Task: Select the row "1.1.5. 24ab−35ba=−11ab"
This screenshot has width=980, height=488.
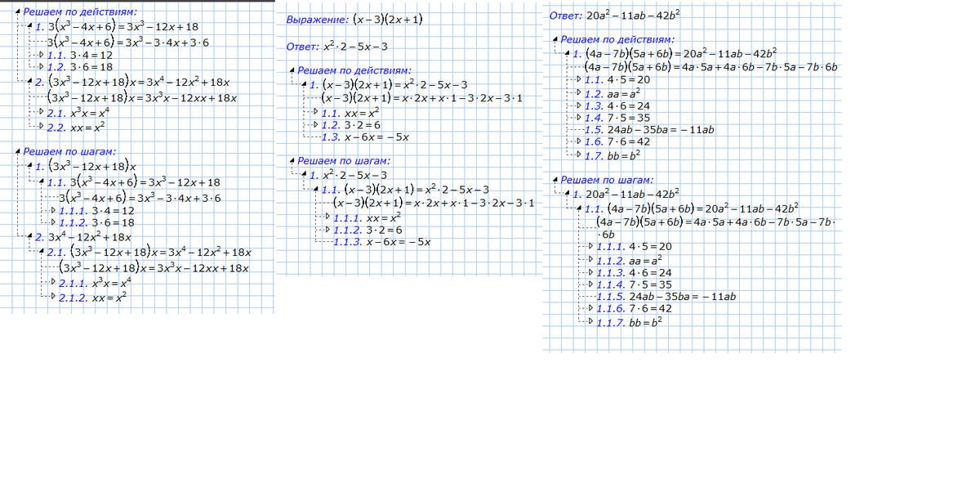Action: pyautogui.click(x=666, y=297)
